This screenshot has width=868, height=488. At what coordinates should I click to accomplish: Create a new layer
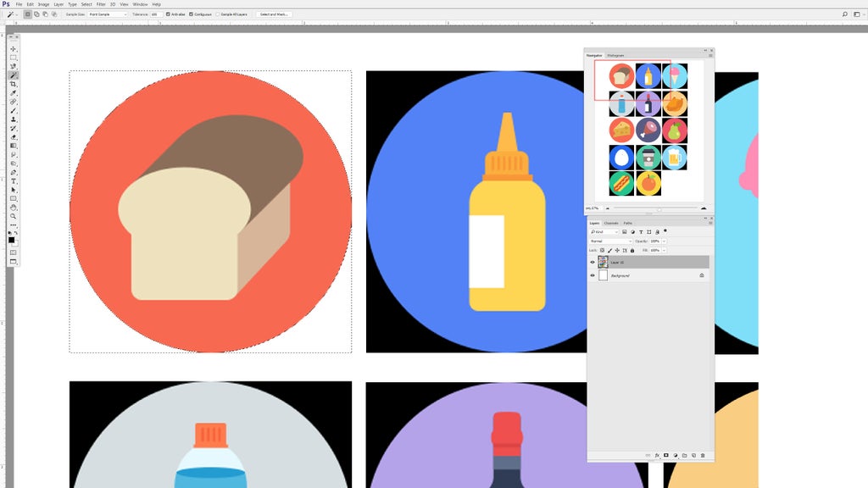click(x=693, y=455)
